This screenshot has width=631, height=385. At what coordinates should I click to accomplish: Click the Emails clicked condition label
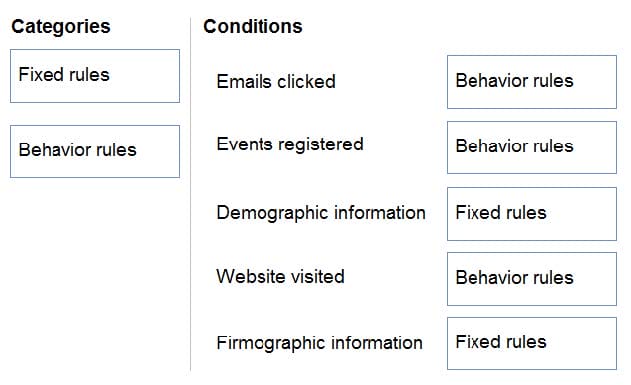[276, 82]
